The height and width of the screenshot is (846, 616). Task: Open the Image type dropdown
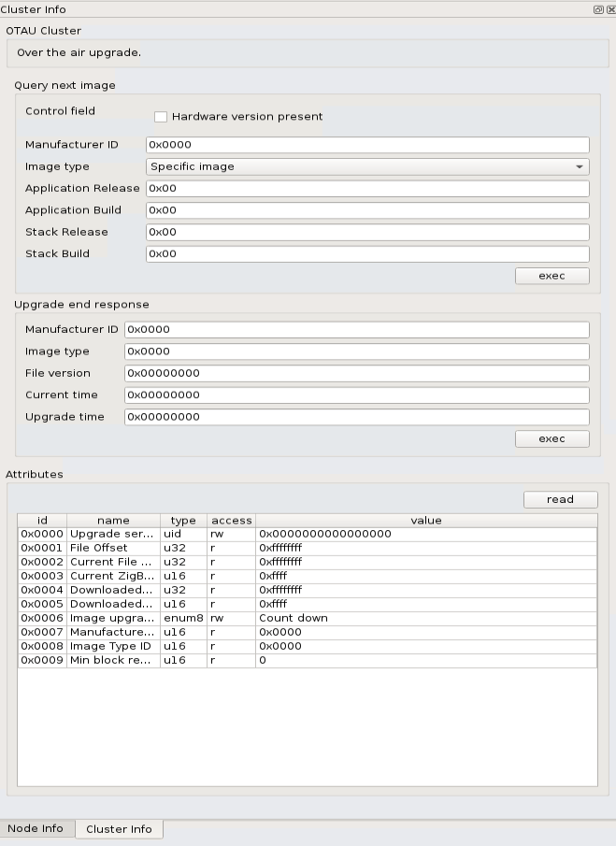pos(367,166)
